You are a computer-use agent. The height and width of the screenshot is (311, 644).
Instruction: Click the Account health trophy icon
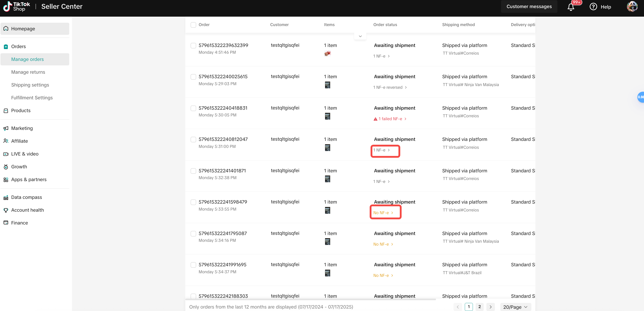tap(6, 210)
